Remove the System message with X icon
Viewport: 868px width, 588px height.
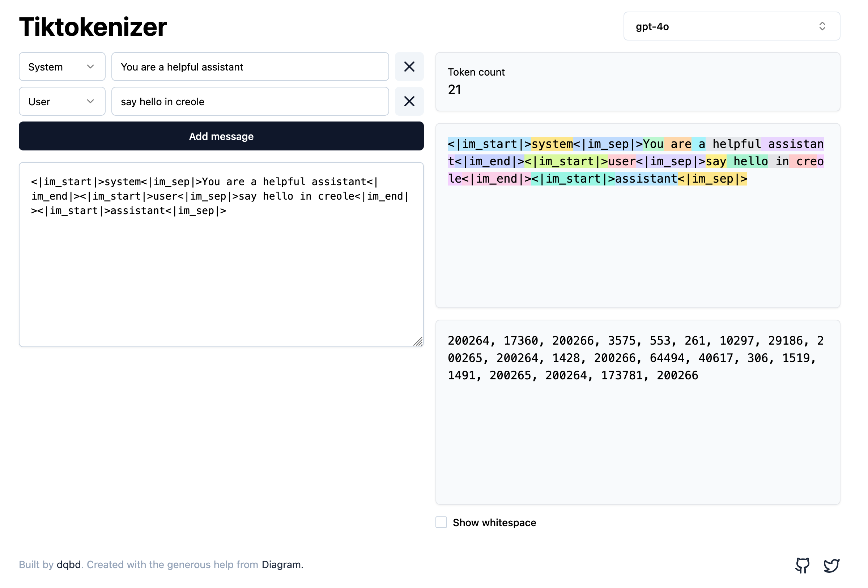click(409, 67)
